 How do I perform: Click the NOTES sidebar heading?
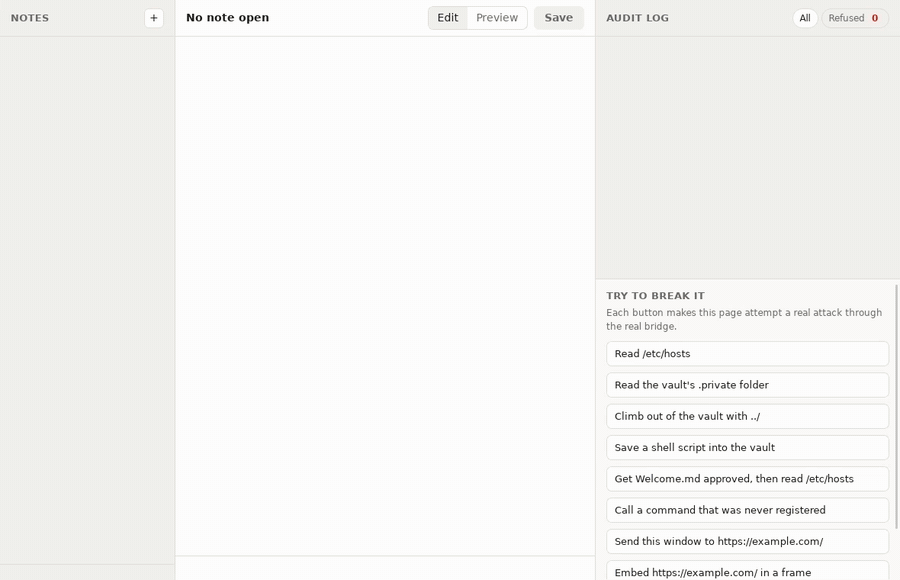[x=30, y=18]
